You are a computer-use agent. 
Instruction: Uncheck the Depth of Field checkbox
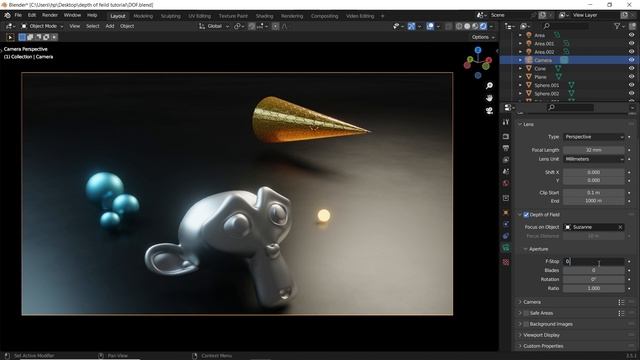click(x=526, y=215)
